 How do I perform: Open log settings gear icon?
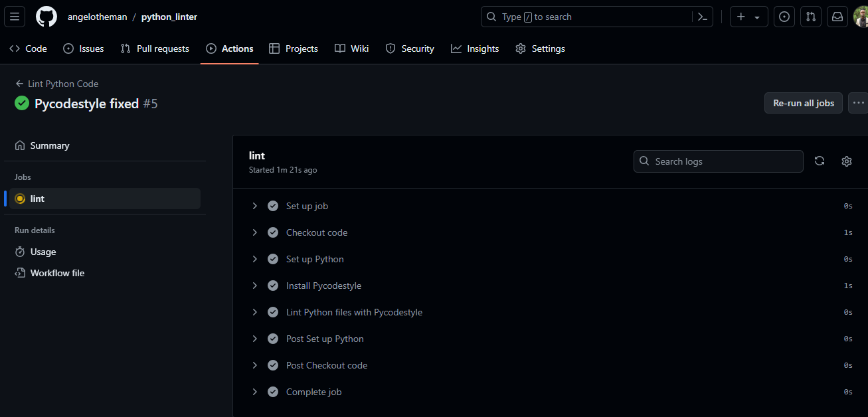[846, 161]
